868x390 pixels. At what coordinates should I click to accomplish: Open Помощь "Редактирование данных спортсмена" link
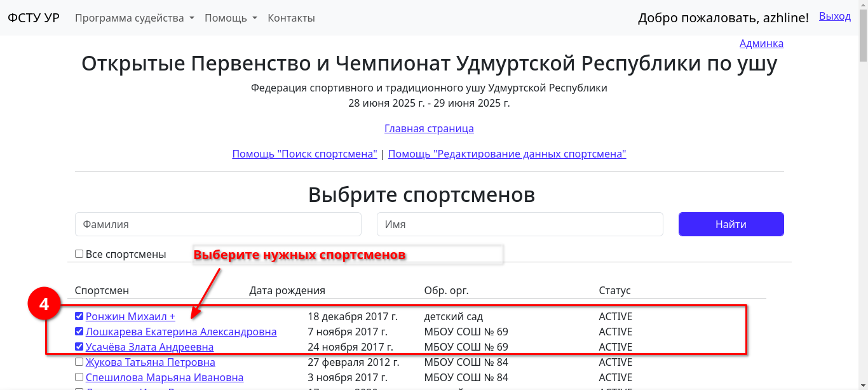[x=506, y=154]
